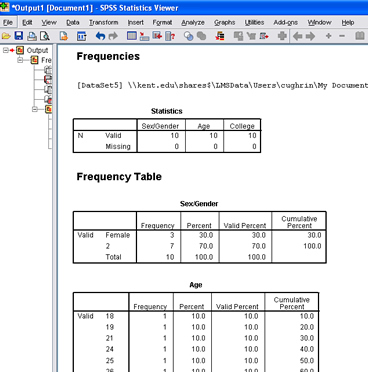Click the Export output icon
Screen dimensions: 368x372
coord(63,36)
